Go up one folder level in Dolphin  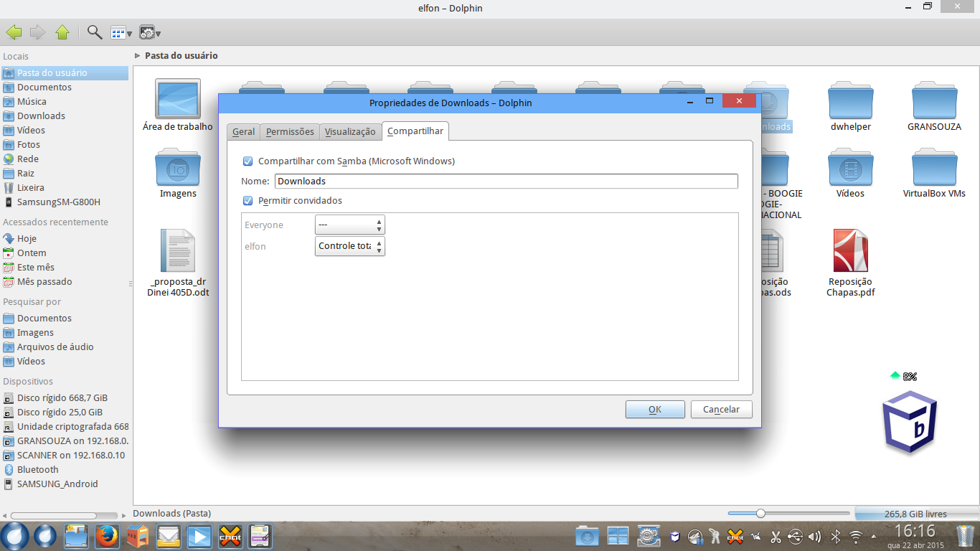point(62,32)
